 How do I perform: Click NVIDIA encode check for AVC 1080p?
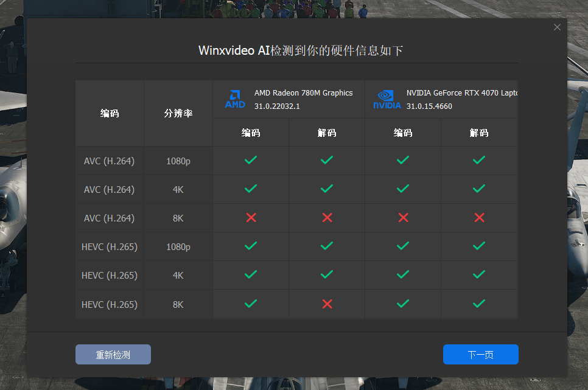pyautogui.click(x=403, y=160)
